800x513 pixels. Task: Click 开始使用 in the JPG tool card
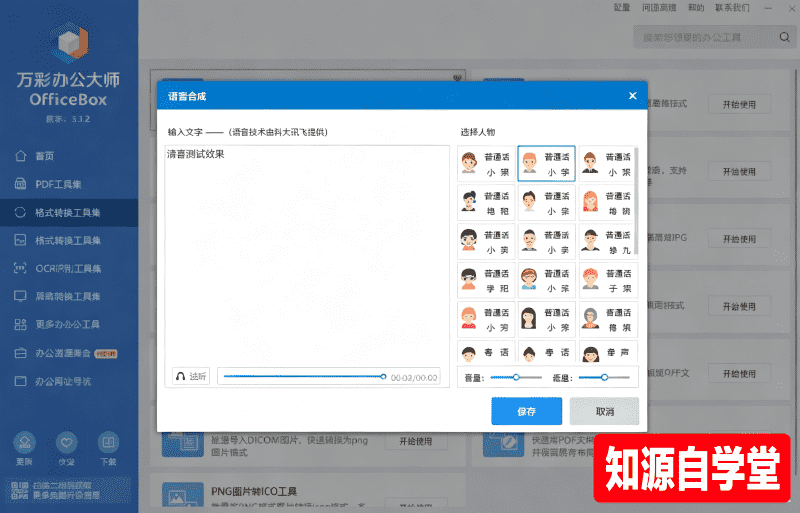pos(739,239)
